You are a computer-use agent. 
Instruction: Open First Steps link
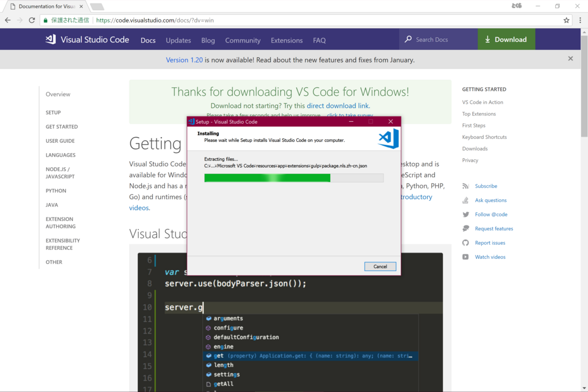473,125
